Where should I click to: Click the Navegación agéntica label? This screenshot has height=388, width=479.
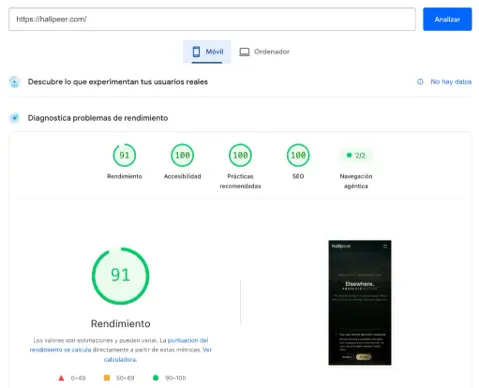click(356, 181)
